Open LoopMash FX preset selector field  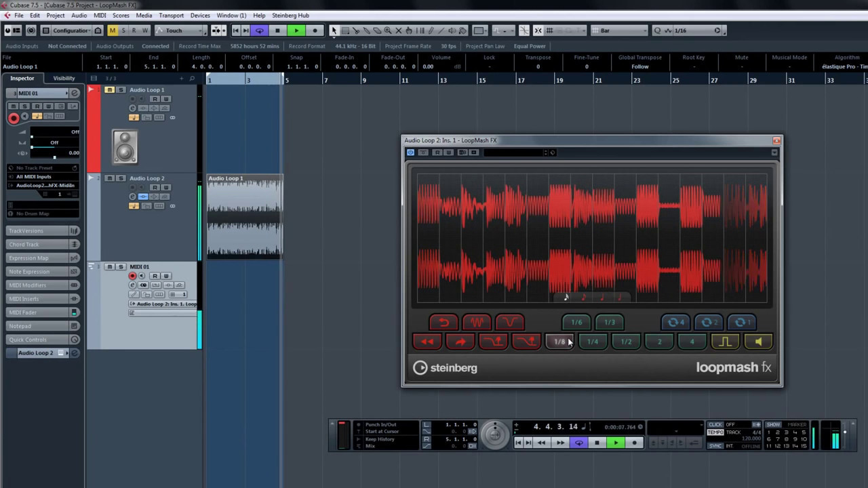[x=515, y=152]
